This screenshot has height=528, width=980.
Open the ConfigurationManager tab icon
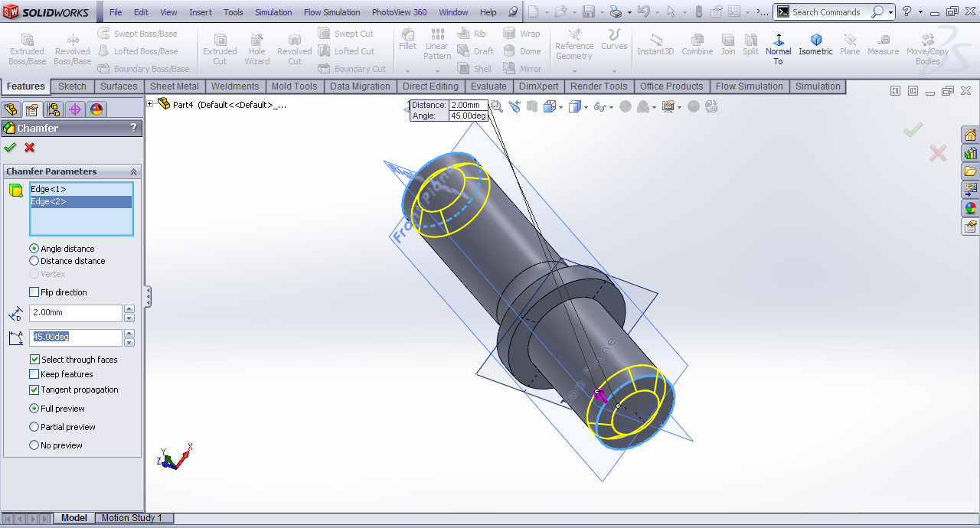click(x=53, y=109)
